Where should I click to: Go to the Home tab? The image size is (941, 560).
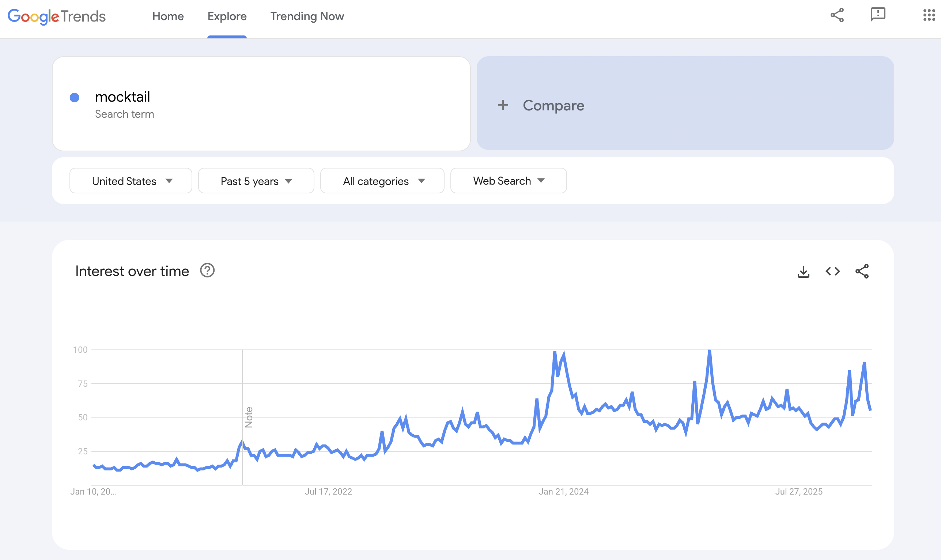pyautogui.click(x=168, y=16)
